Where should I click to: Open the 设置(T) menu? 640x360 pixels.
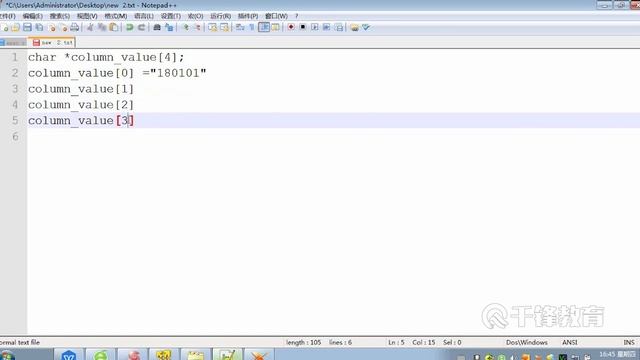click(x=171, y=16)
